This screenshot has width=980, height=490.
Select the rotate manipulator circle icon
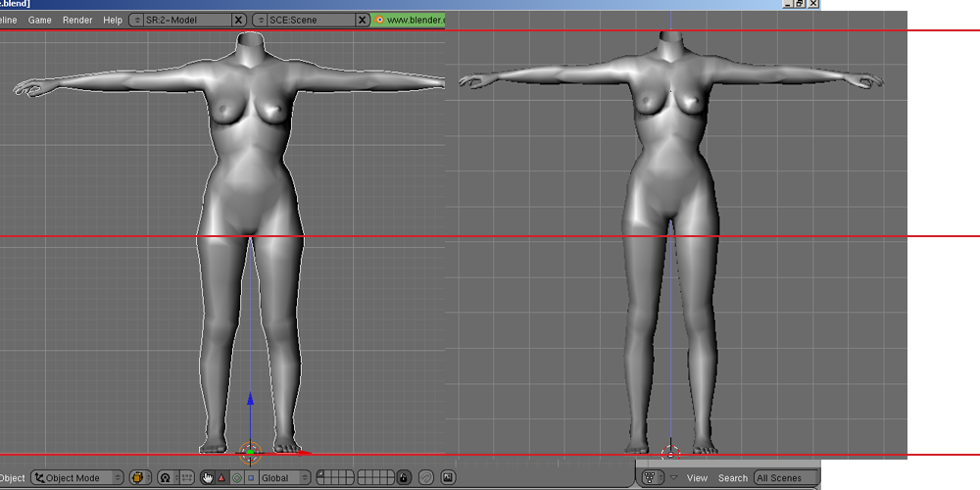(x=236, y=477)
